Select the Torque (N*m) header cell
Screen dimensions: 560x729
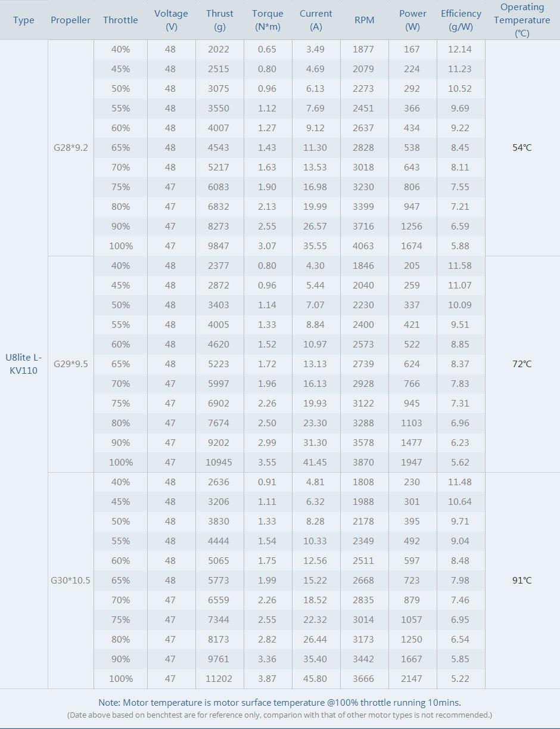(x=267, y=20)
